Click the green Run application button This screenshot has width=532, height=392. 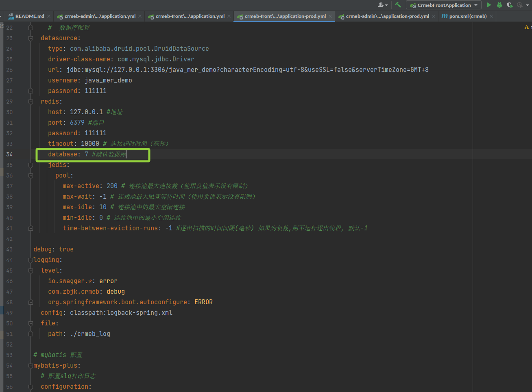(489, 5)
